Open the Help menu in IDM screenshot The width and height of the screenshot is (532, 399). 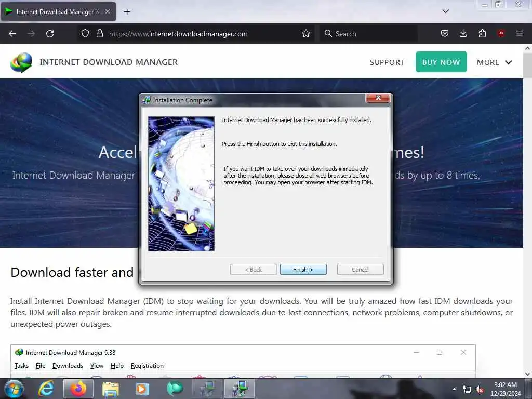coord(117,366)
